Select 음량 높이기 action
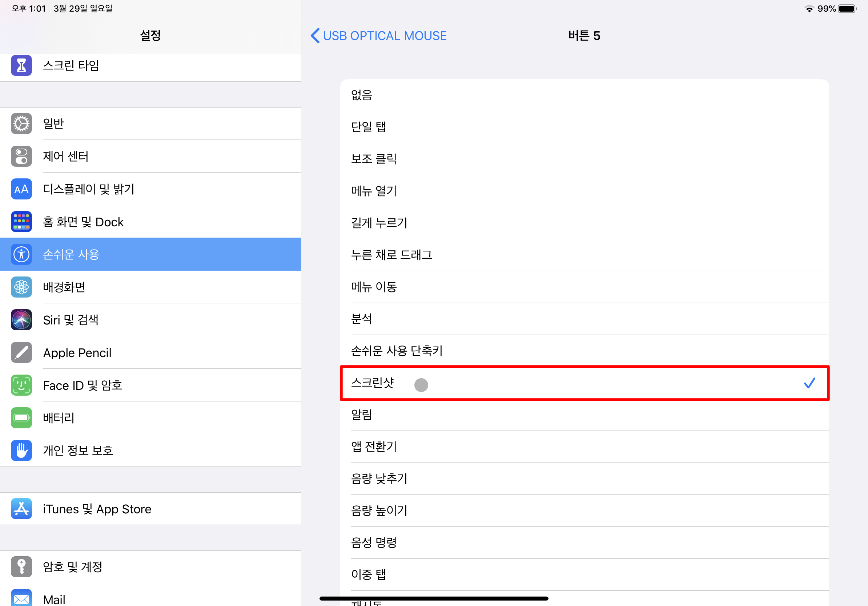This screenshot has height=606, width=868. tap(584, 510)
